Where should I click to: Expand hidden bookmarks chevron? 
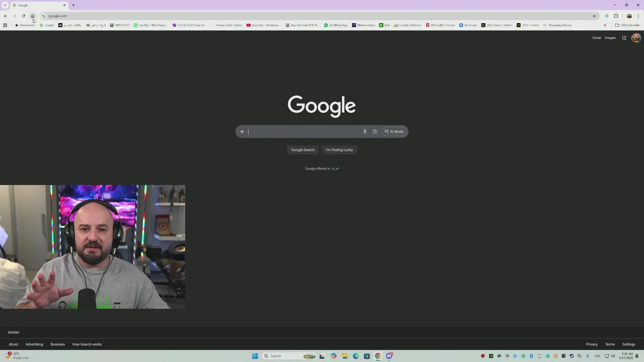tap(605, 25)
